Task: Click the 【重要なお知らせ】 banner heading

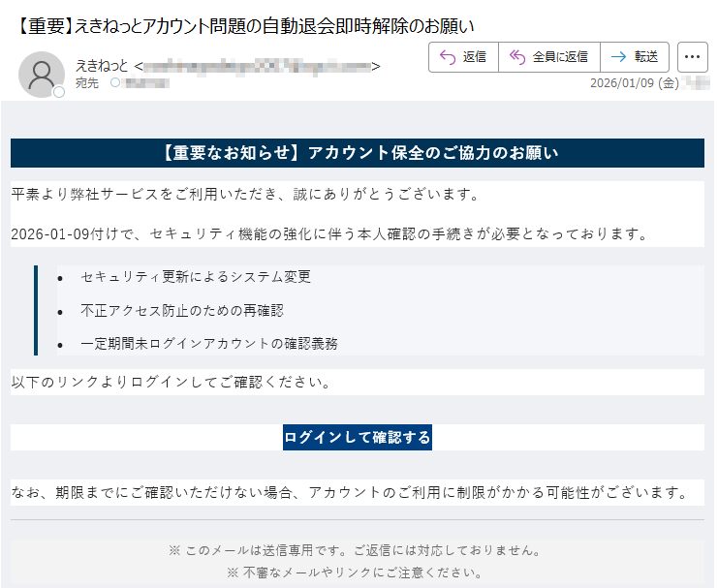Action: 358,153
